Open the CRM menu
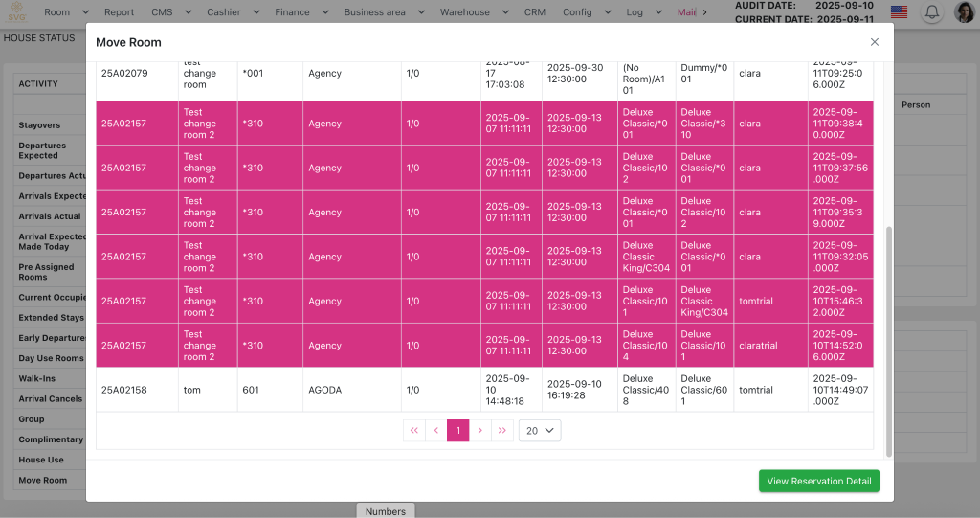980x518 pixels. (533, 12)
